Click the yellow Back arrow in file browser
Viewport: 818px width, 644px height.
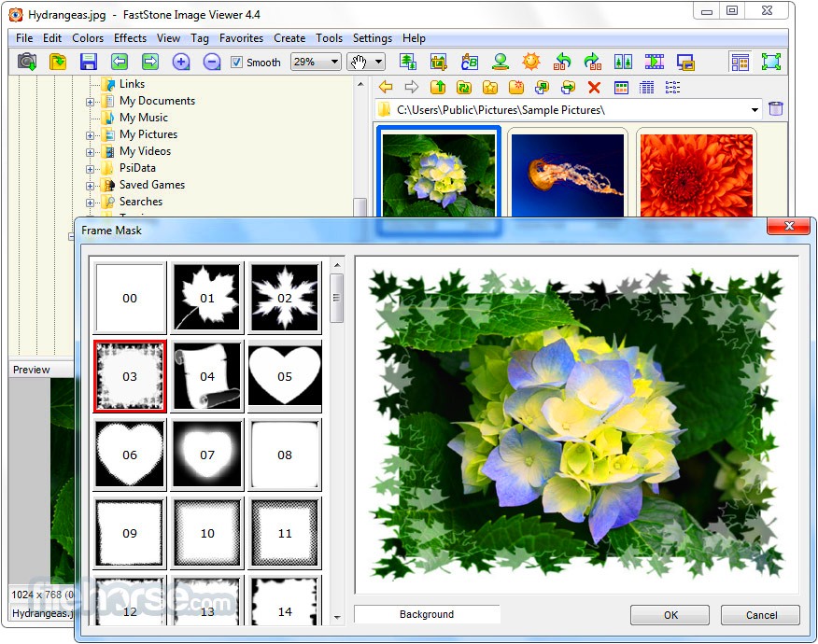[386, 87]
